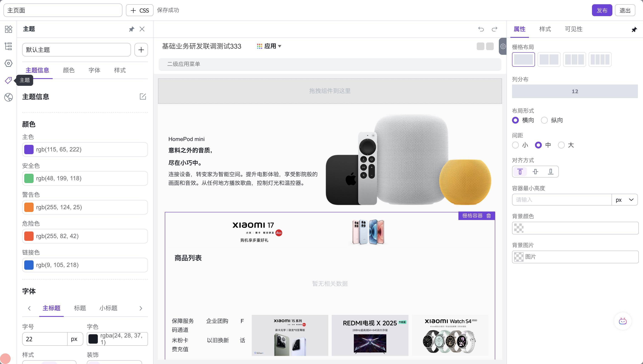
Task: Select vertical-center alignment icon
Action: pos(535,172)
